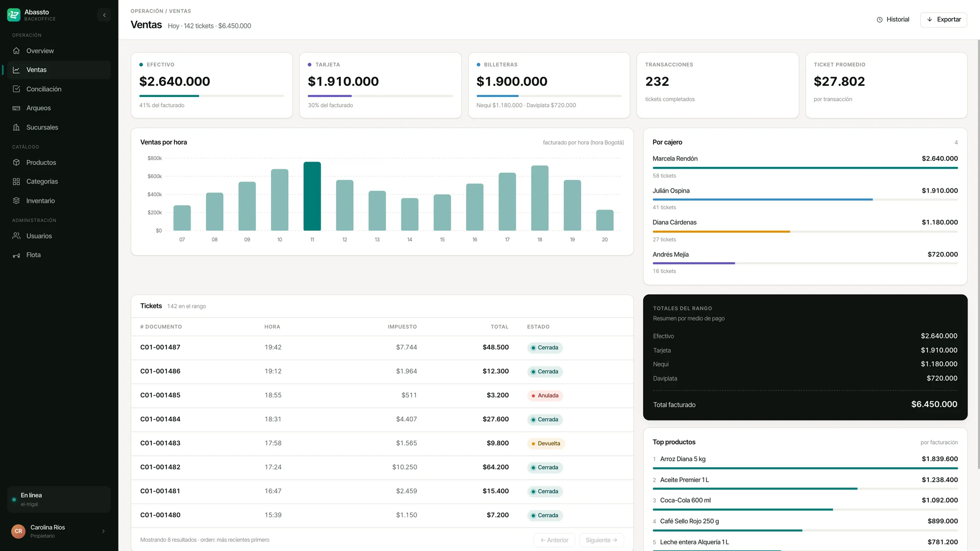Click the Transacciones 232 card

pyautogui.click(x=718, y=85)
